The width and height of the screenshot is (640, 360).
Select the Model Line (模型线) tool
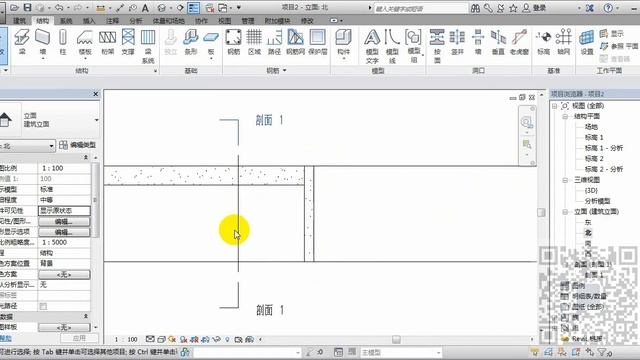pos(392,47)
